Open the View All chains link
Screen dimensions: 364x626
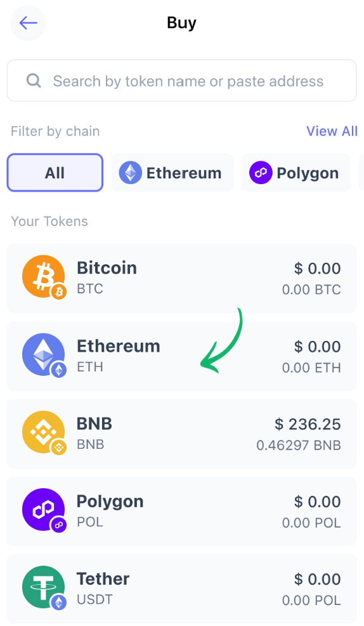332,131
